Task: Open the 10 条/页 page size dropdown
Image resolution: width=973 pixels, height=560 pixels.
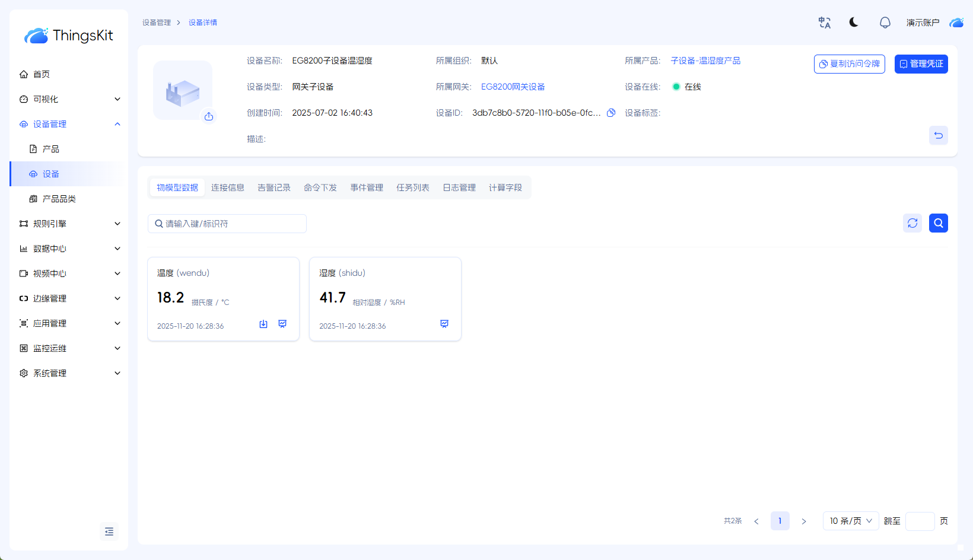Action: (x=850, y=521)
